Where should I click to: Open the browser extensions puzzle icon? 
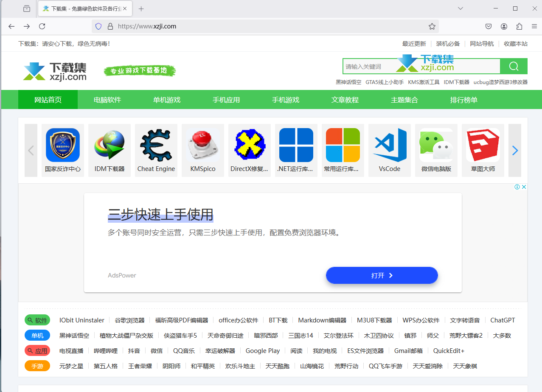pos(519,26)
